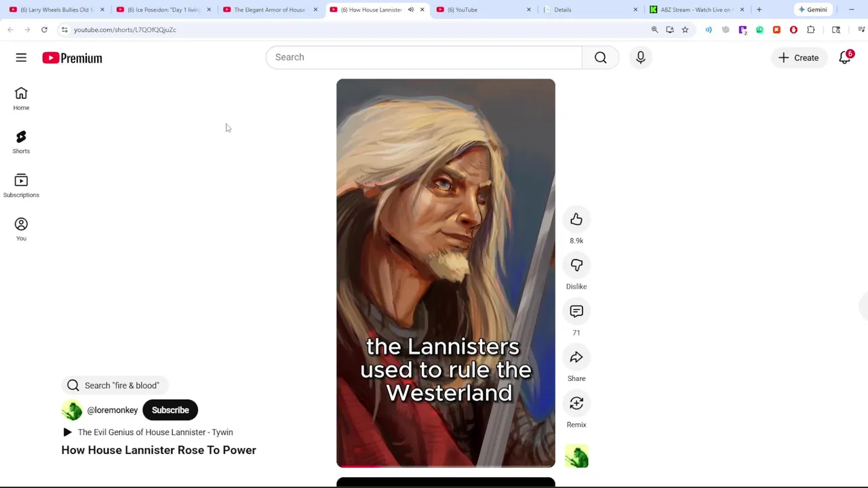The image size is (868, 488).
Task: Close the Larry Wheels Bullies tab
Action: 102,9
